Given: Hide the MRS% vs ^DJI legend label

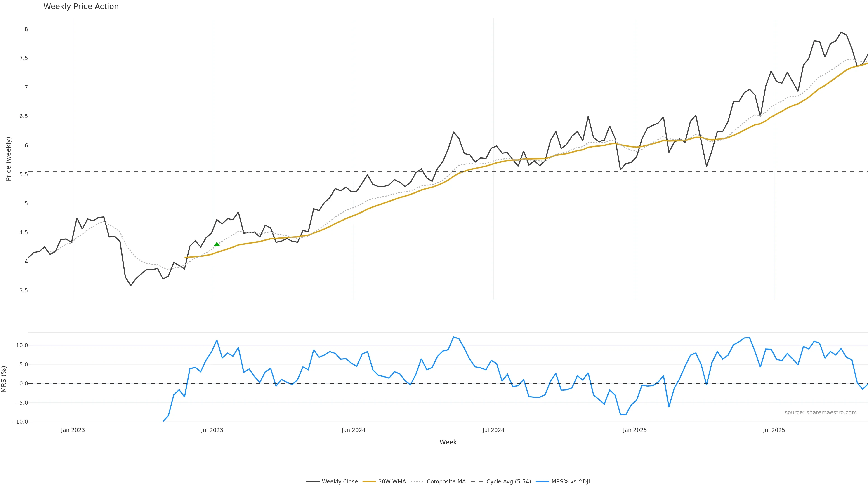Looking at the screenshot, I should coord(571,482).
